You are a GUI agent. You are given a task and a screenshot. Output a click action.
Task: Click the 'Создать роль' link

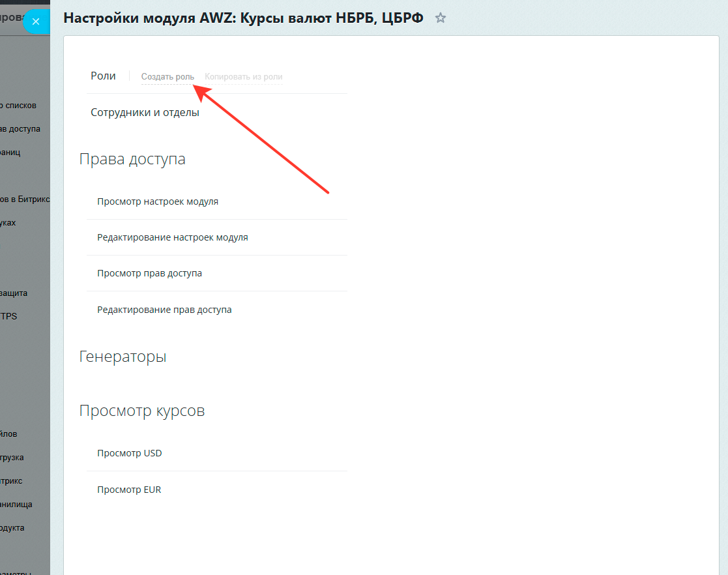(x=167, y=77)
